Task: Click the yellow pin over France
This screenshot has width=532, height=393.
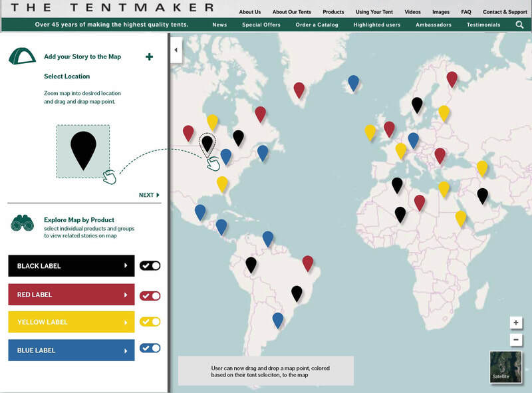Action: [x=400, y=151]
